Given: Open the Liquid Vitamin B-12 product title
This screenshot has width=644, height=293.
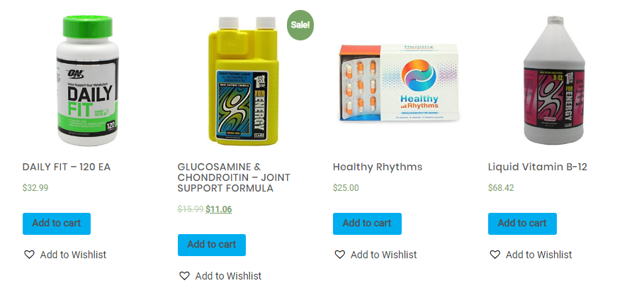Looking at the screenshot, I should click(x=538, y=167).
